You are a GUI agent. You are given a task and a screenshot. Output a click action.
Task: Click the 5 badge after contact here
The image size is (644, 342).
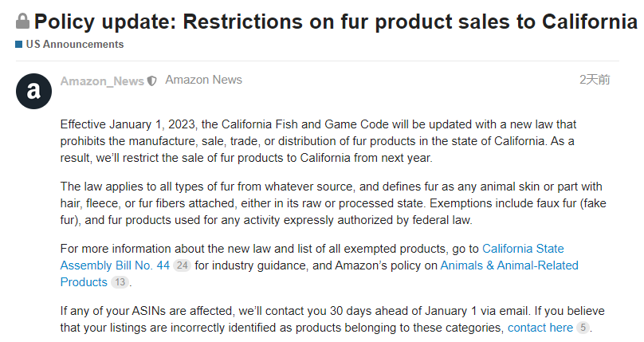click(x=583, y=328)
